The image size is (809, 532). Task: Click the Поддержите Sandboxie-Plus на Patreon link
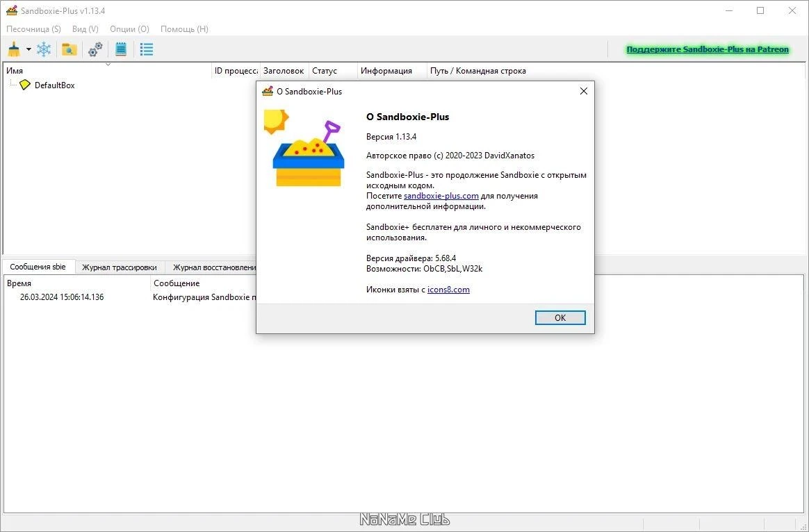[708, 49]
